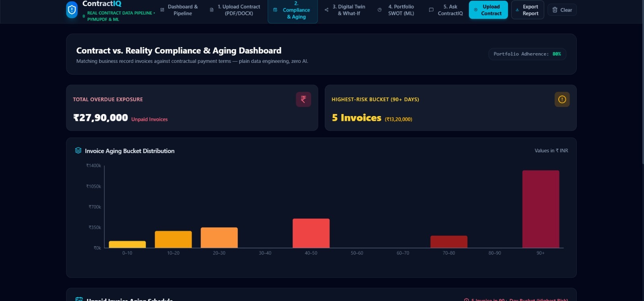
Task: Click the chat bubble icon next to Ask ContractIQ
Action: click(431, 10)
